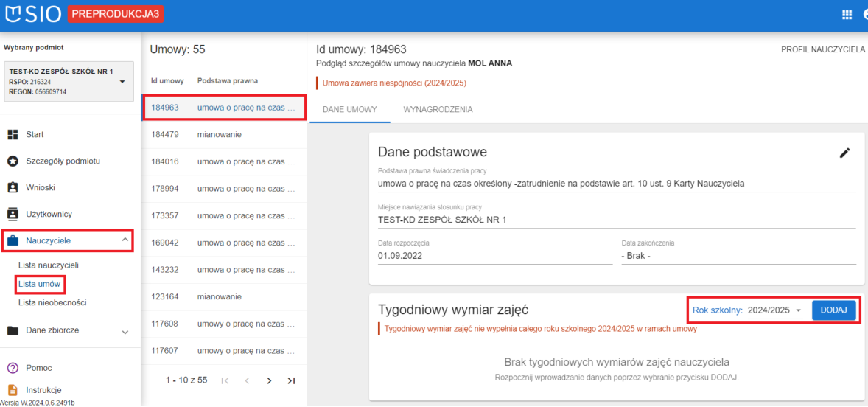Switch to the WYNAGRODZENIA tab
The width and height of the screenshot is (868, 407).
click(x=438, y=109)
